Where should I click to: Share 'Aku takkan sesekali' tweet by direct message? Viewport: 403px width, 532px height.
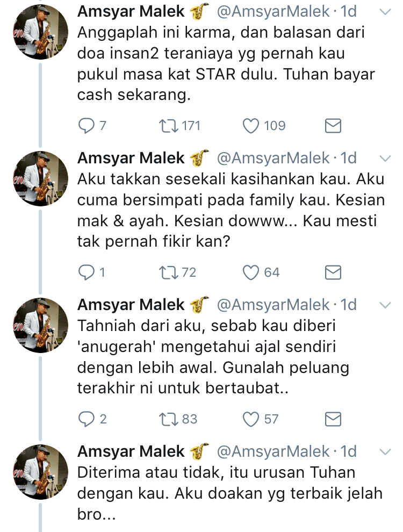(x=334, y=272)
